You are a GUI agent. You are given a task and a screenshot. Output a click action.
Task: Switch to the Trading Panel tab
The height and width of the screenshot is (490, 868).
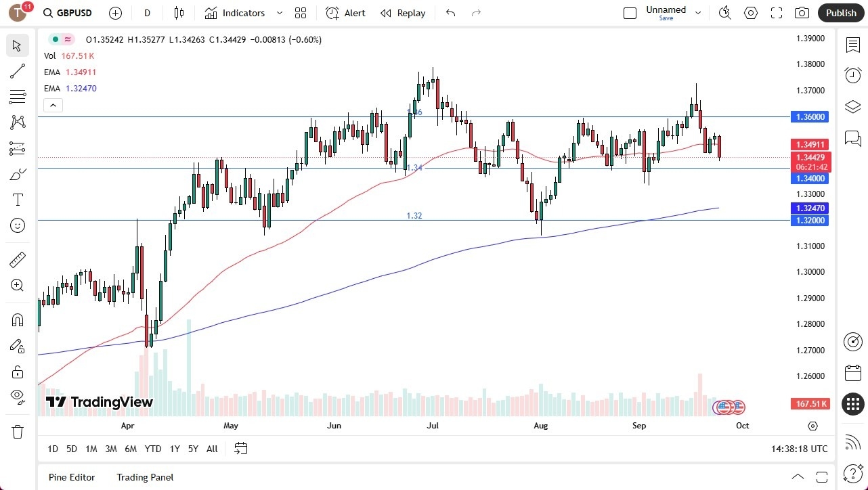[x=144, y=477]
